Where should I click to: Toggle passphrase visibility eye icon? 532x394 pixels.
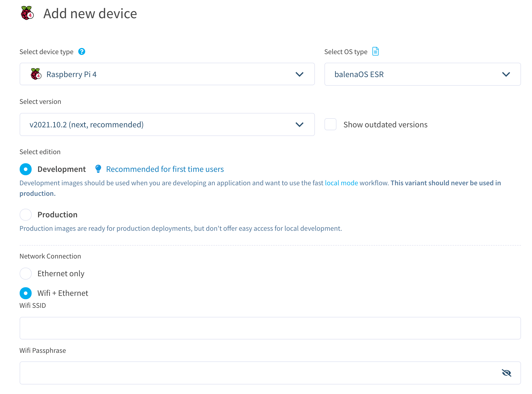[x=506, y=373]
